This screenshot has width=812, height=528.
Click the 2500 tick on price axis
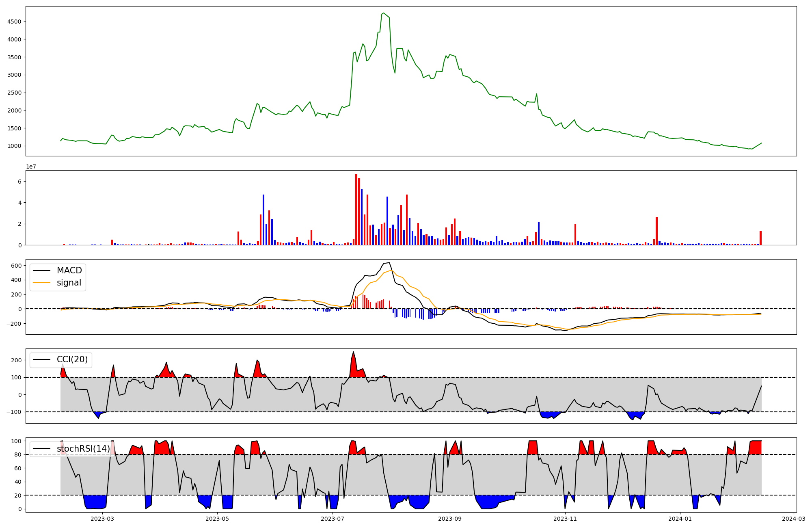(x=15, y=93)
